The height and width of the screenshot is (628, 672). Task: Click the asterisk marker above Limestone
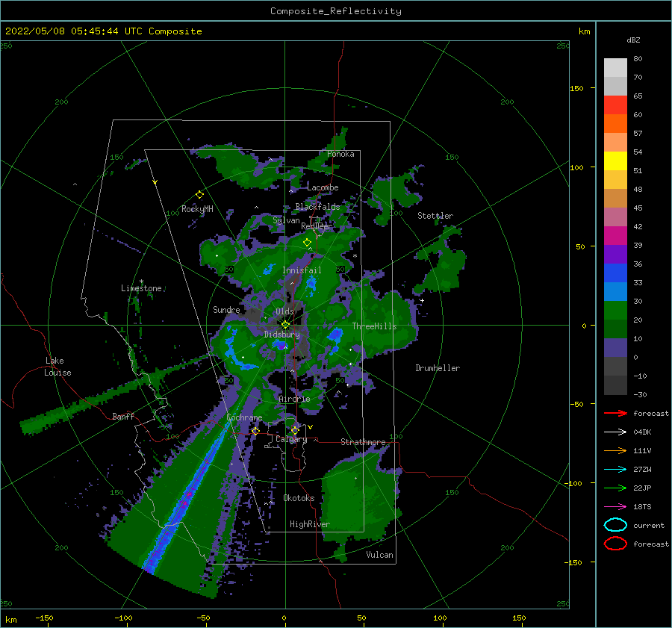(141, 282)
